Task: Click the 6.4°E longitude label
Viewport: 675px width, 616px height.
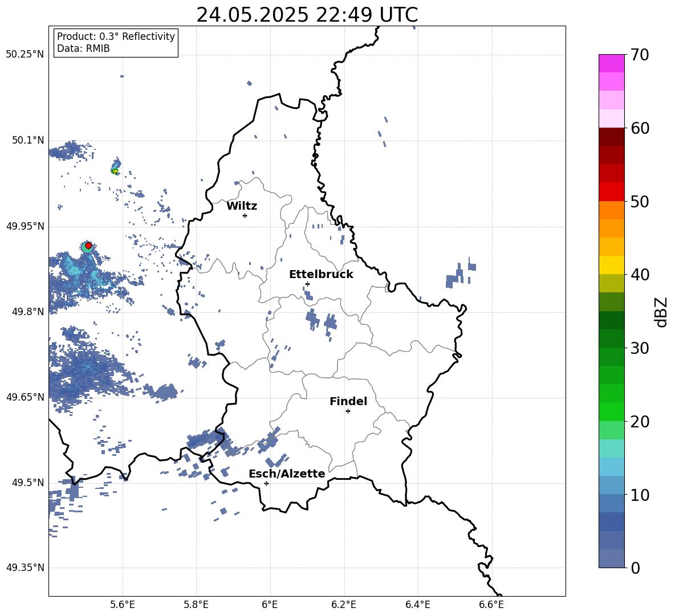Action: tap(417, 605)
